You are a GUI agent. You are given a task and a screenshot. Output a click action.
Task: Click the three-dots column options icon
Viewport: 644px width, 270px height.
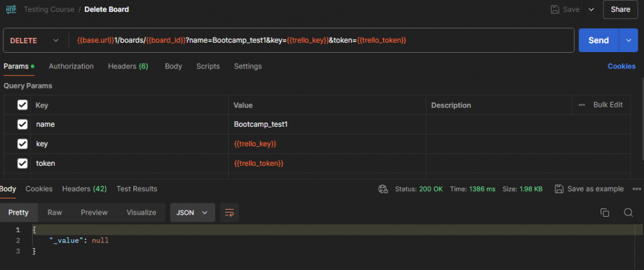pos(582,105)
